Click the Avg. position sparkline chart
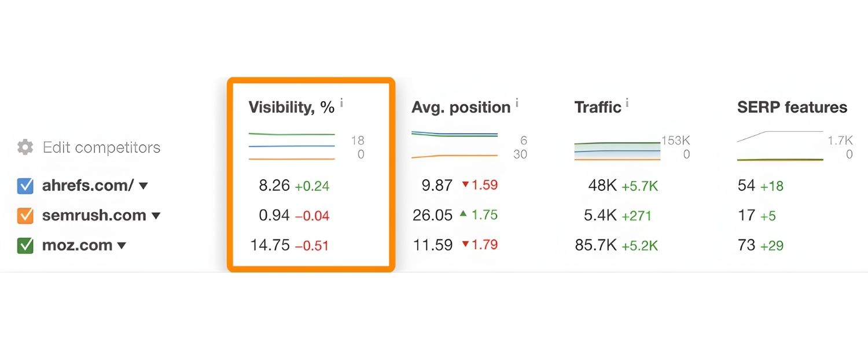The height and width of the screenshot is (347, 868). point(454,145)
